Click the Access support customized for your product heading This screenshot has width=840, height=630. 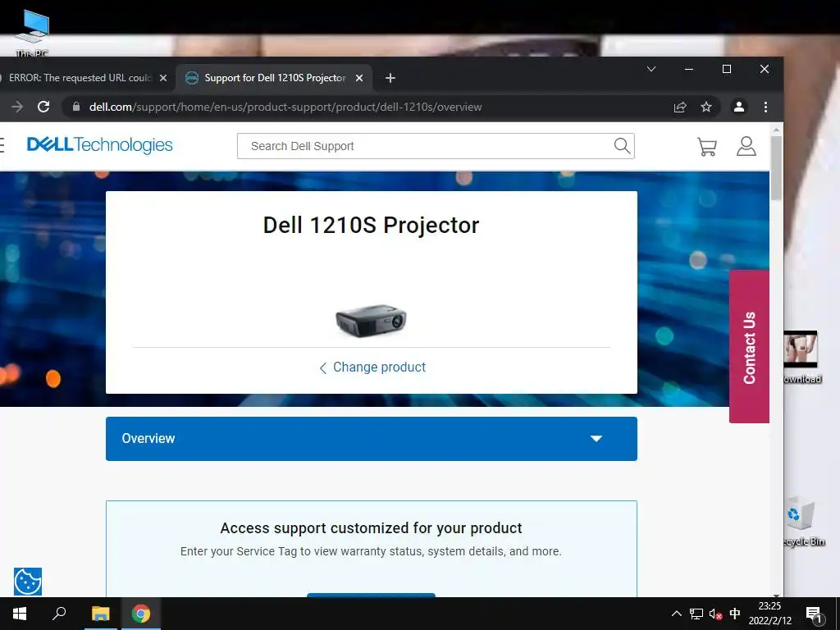tap(371, 528)
